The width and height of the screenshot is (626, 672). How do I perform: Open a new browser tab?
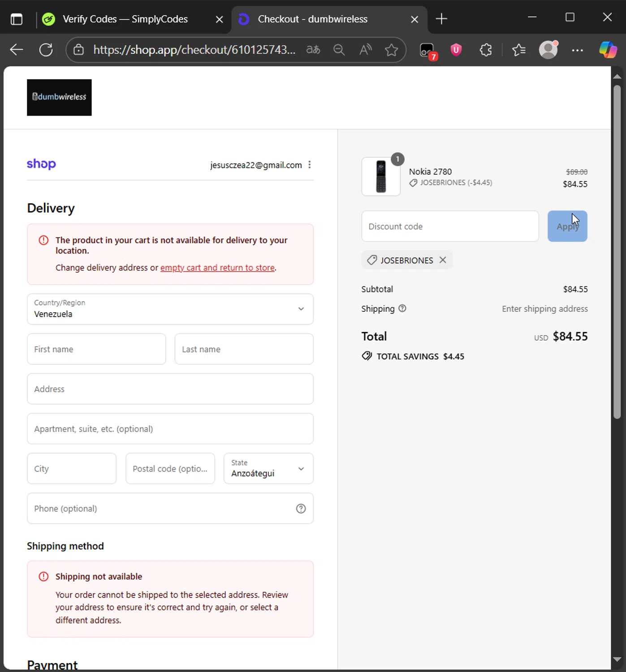click(x=441, y=19)
